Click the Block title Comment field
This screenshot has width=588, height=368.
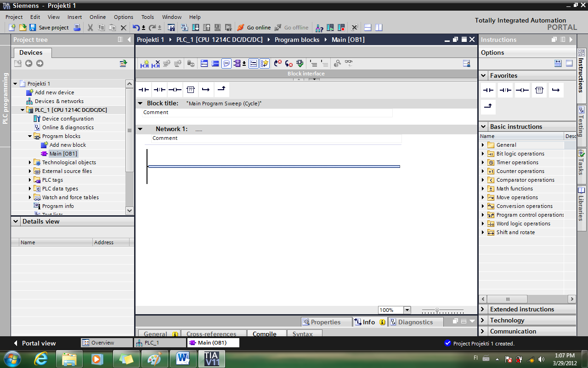268,112
